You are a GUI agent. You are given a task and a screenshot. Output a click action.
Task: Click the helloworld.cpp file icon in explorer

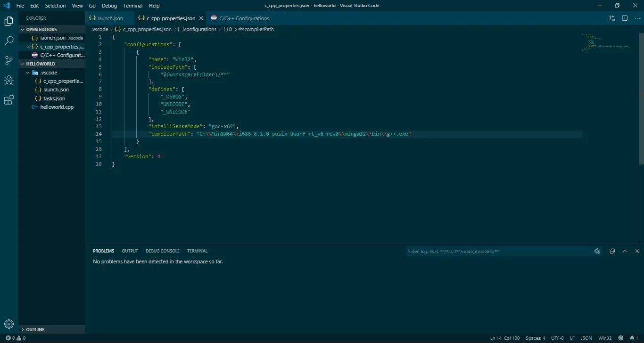point(34,107)
